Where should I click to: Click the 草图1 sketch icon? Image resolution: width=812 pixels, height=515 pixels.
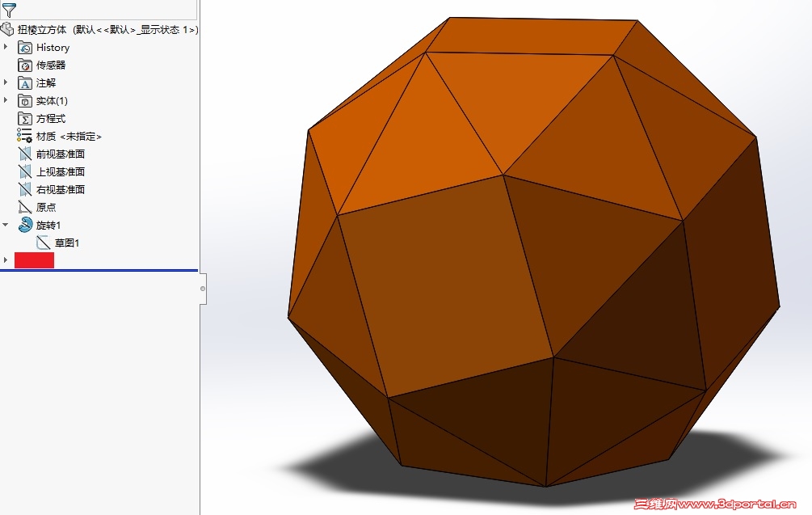tap(44, 243)
